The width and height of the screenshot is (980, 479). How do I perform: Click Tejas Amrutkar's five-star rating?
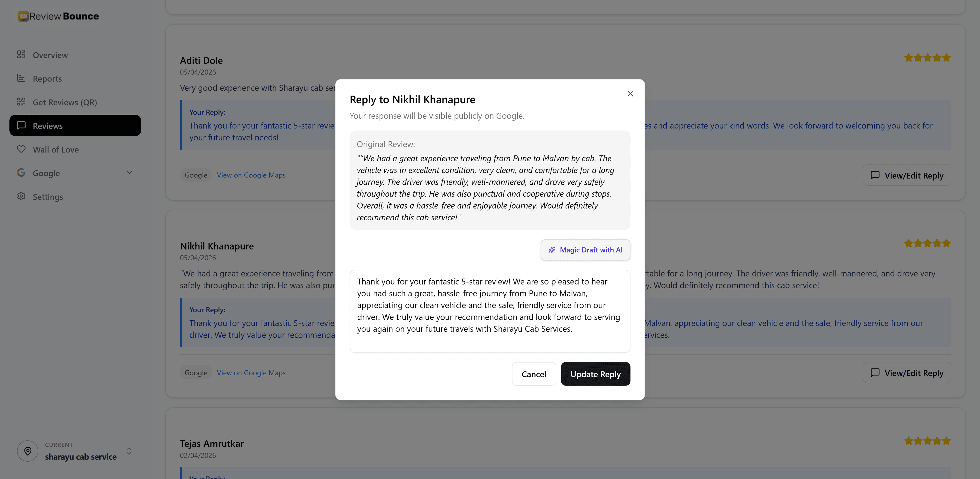click(x=927, y=441)
